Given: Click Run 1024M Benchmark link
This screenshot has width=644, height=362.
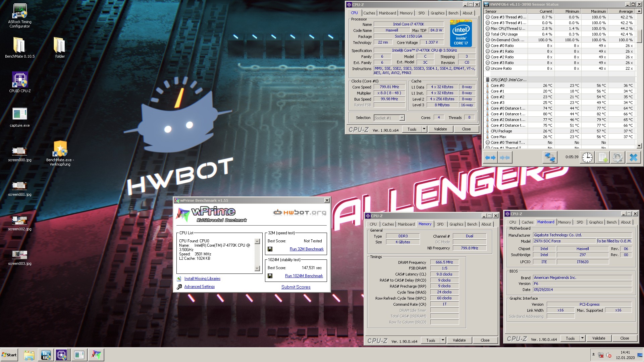Looking at the screenshot, I should tap(304, 276).
